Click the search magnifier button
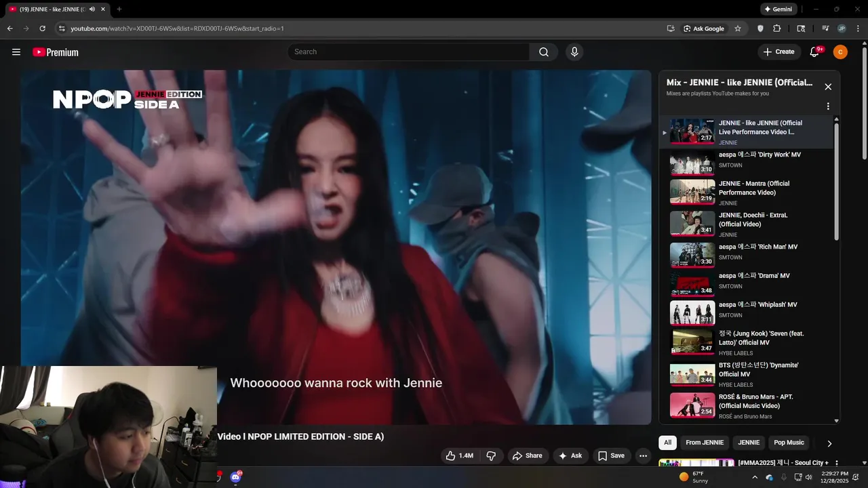 544,52
